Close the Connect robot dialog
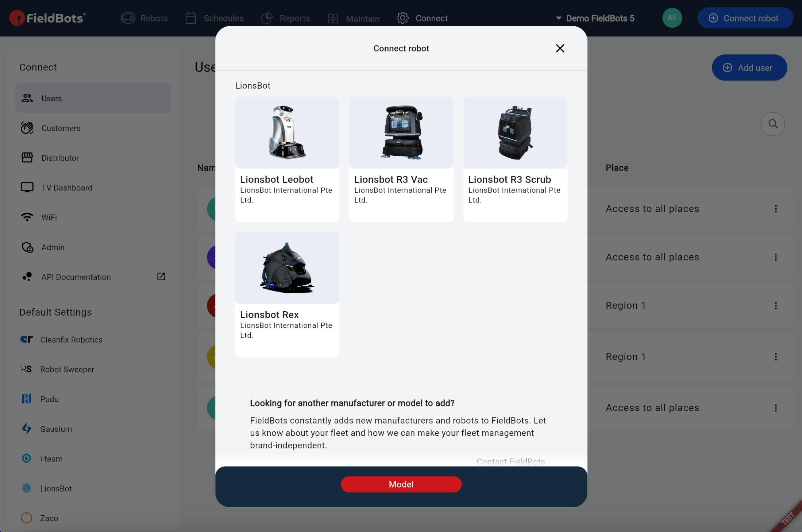The image size is (802, 532). 560,48
